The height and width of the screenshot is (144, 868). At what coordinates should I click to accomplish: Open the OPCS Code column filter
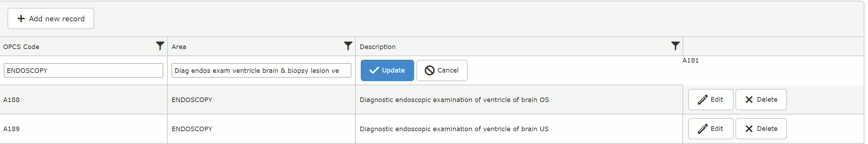click(x=160, y=46)
